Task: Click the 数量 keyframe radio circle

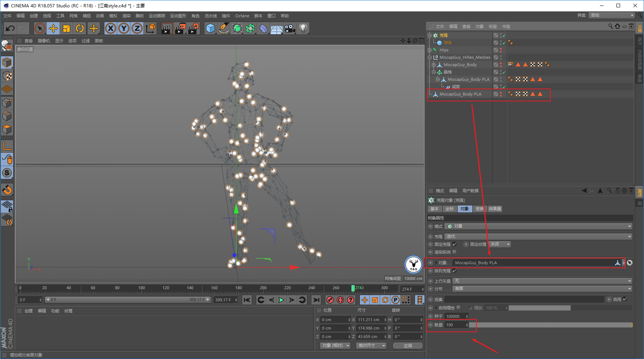Action: pyautogui.click(x=430, y=325)
